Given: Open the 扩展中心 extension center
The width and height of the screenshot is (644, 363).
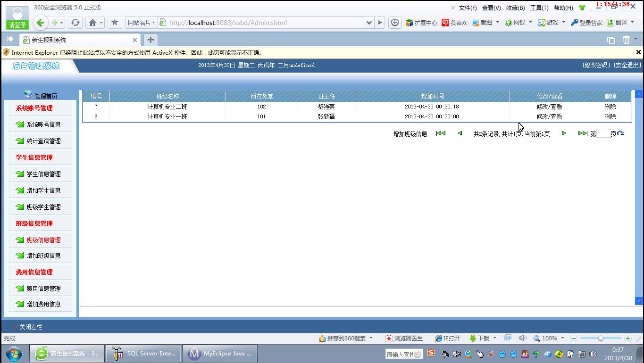Looking at the screenshot, I should [421, 23].
